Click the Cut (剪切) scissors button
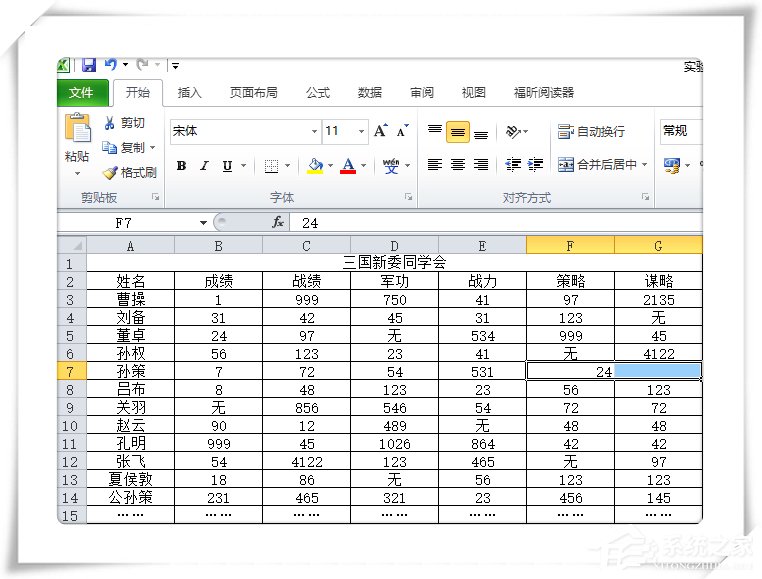 [124, 123]
